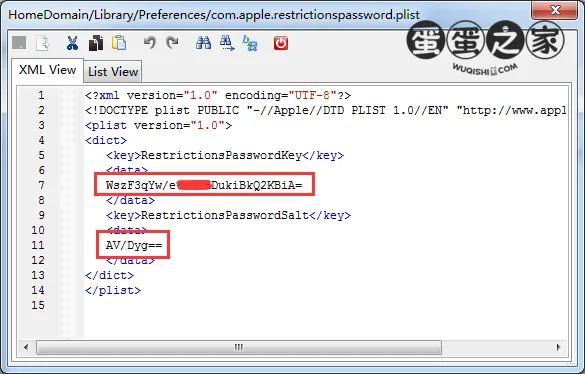The image size is (585, 374).
Task: Click the grey Save toolbar icon
Action: click(19, 43)
